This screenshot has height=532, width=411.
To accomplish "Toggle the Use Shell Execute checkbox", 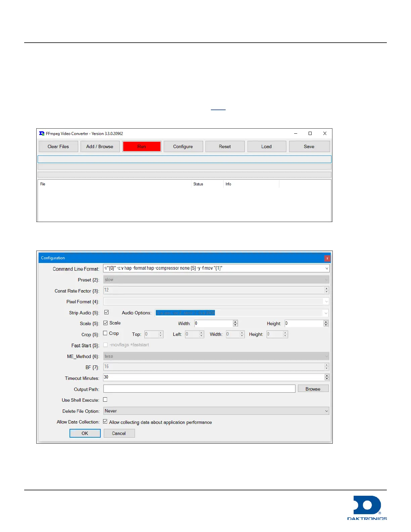I will point(105,400).
